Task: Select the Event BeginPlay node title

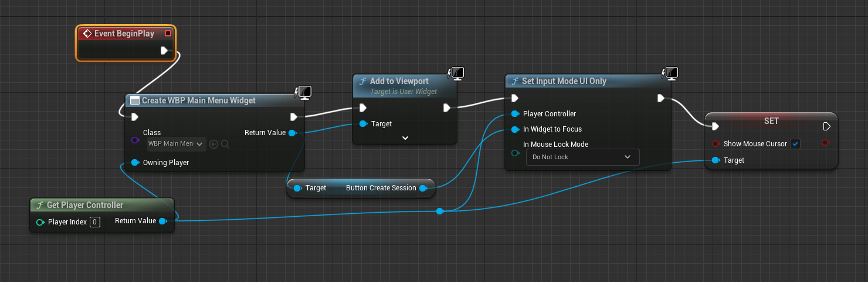Action: (125, 33)
